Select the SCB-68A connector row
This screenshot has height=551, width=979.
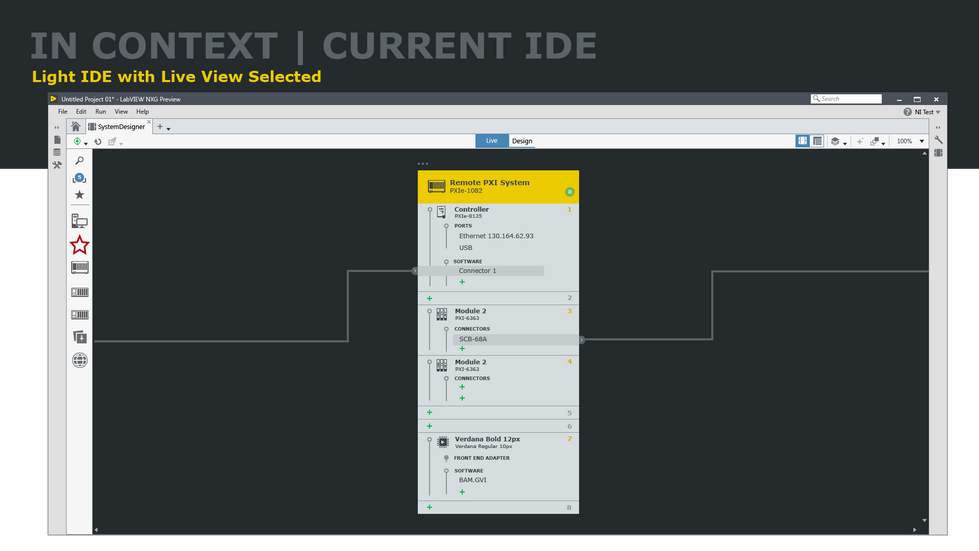pos(516,339)
